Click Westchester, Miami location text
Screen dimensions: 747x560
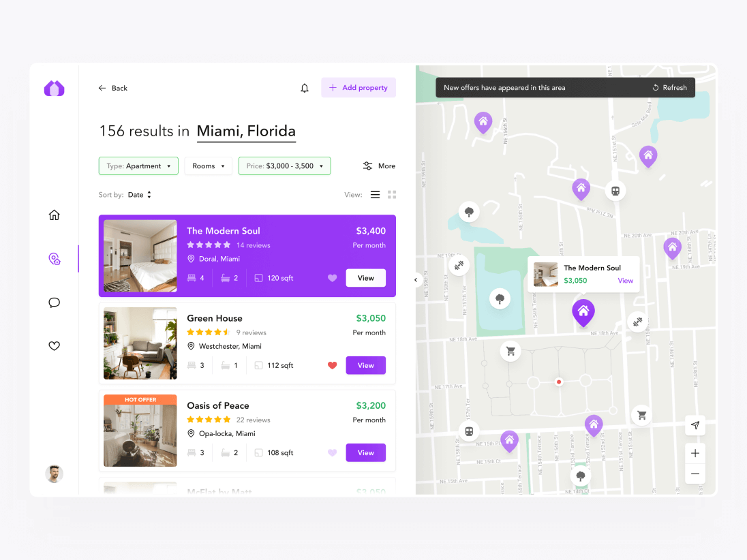(x=230, y=346)
